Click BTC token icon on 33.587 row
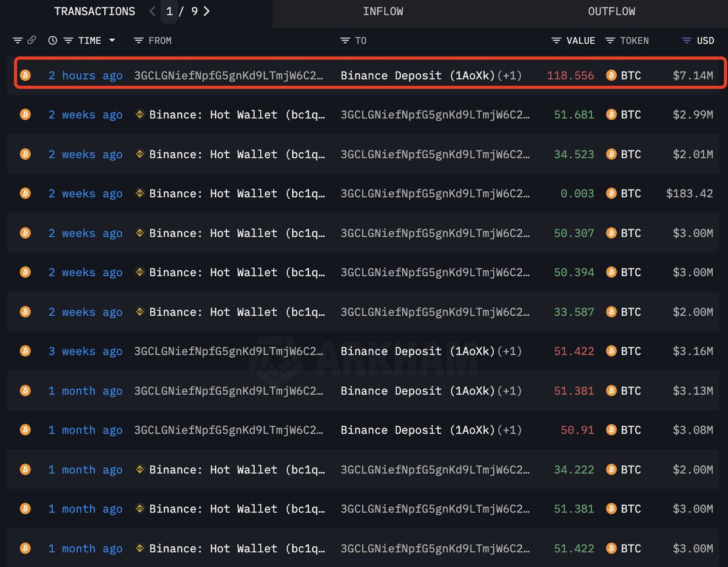 pos(612,312)
